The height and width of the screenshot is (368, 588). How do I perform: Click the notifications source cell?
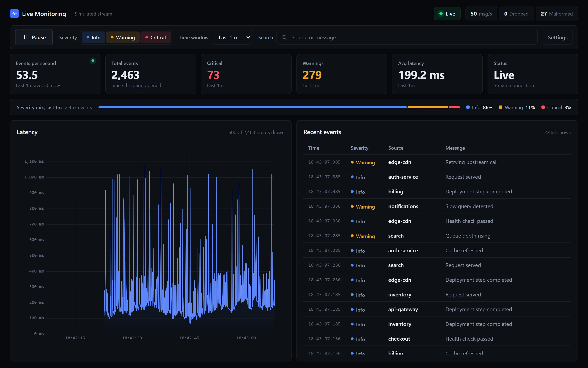tap(403, 206)
